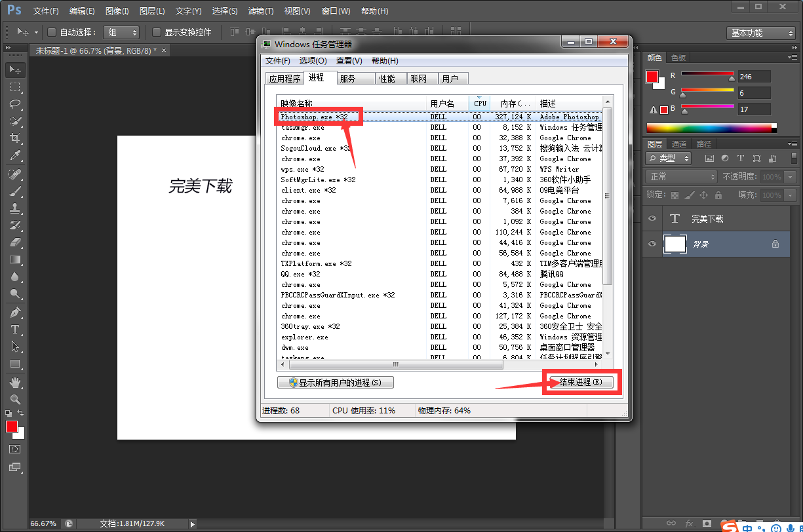The height and width of the screenshot is (532, 803).
Task: Open the 正常 blend mode dropdown
Action: coord(682,177)
